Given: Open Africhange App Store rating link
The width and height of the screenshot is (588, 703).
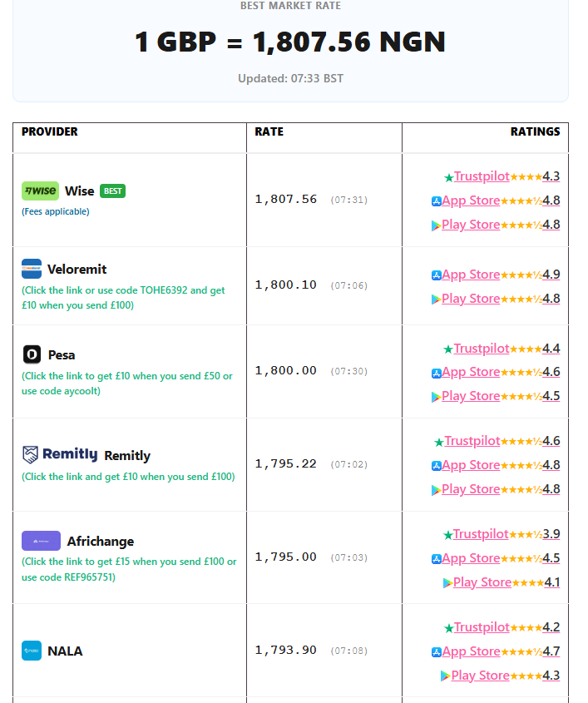Looking at the screenshot, I should click(x=471, y=558).
